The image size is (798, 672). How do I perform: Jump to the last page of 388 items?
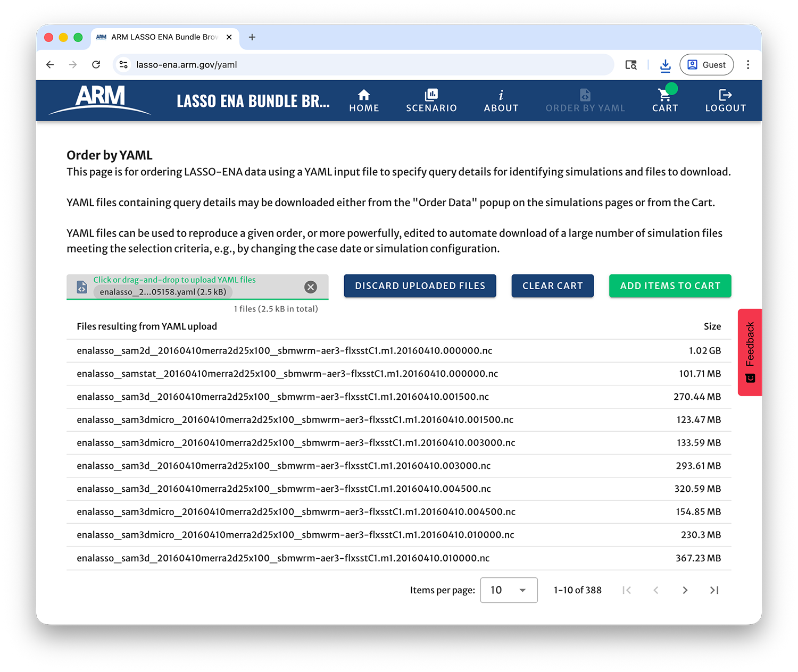(714, 590)
